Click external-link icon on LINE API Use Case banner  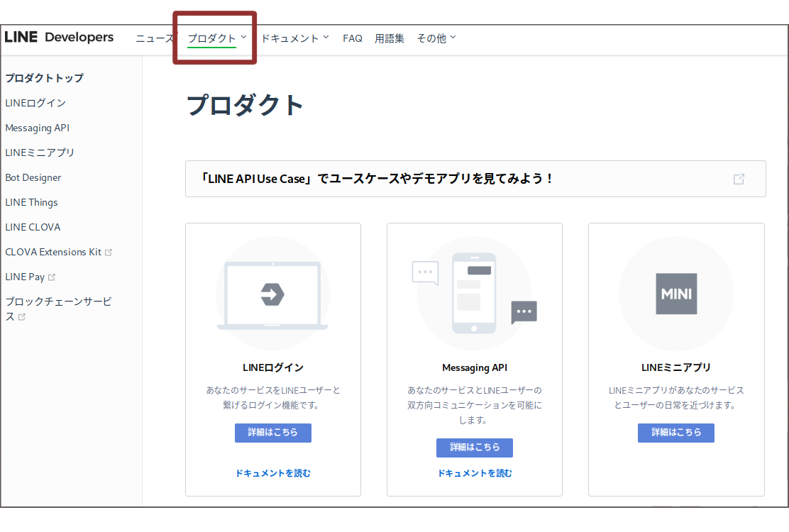click(739, 179)
